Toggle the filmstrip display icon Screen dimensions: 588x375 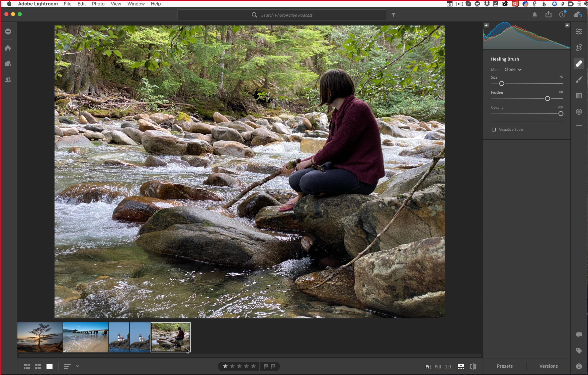coord(461,367)
